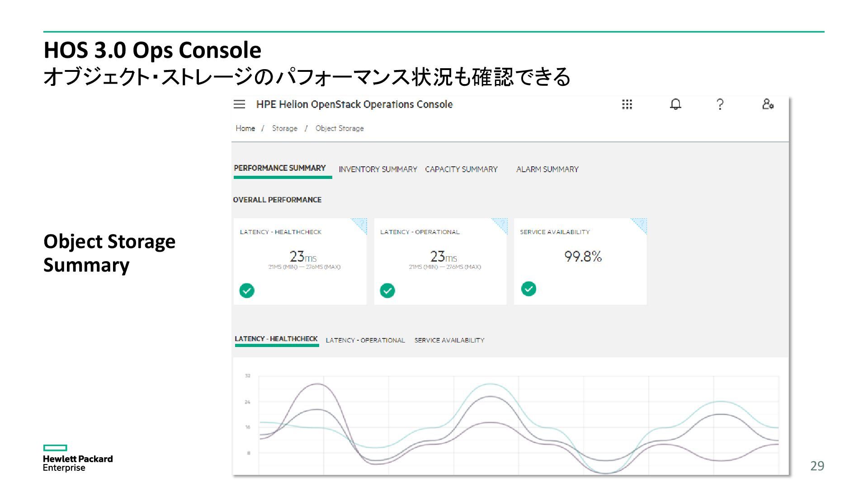Switch to Inventory Summary tab
The width and height of the screenshot is (868, 488).
point(378,169)
